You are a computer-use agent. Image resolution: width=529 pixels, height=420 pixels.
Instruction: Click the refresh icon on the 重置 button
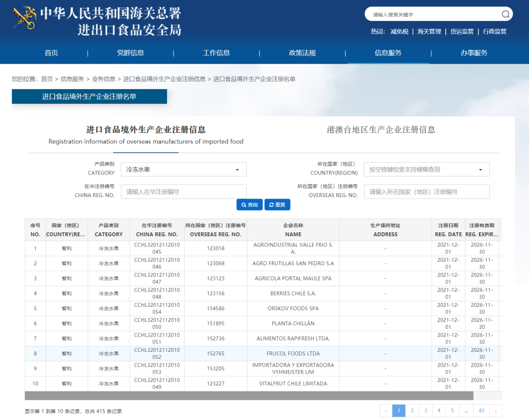click(270, 205)
